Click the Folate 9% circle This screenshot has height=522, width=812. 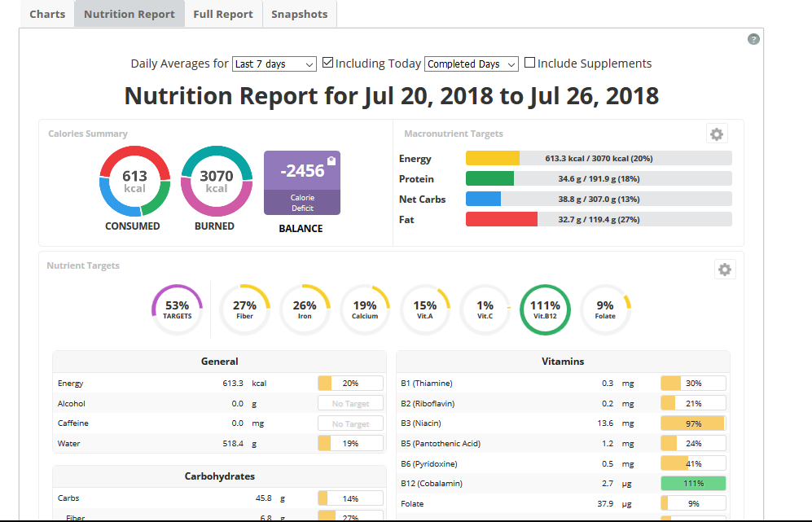(x=605, y=309)
